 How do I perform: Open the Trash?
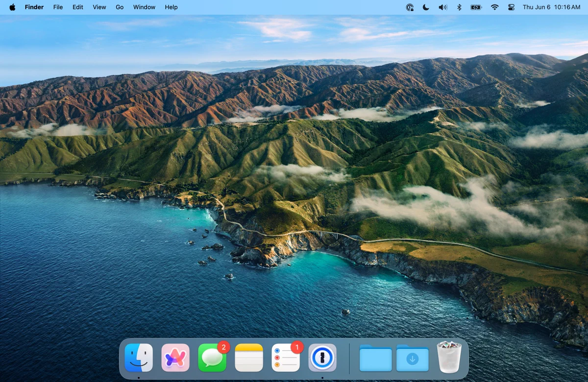(x=449, y=358)
